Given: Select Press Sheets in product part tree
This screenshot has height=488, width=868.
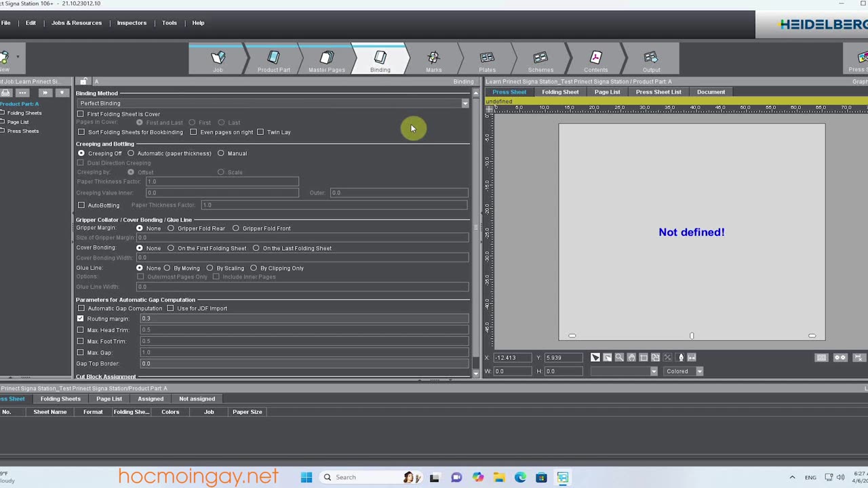Looking at the screenshot, I should coord(23,131).
